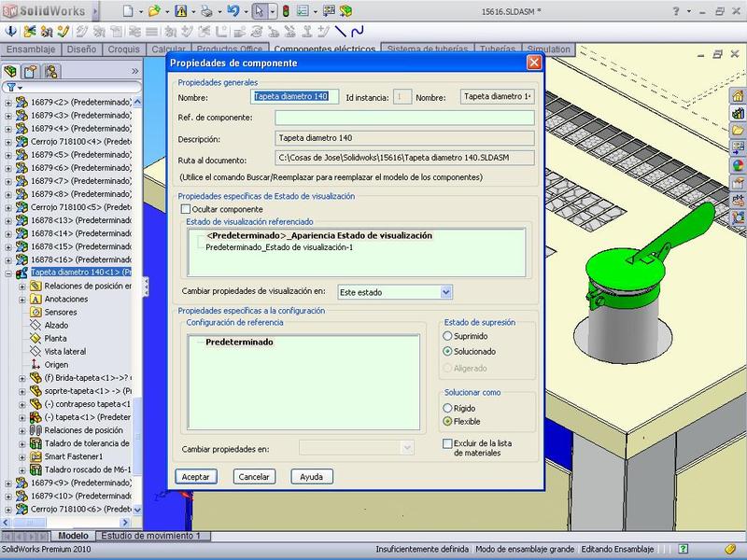Screen dimensions: 747x560
Task: Click the Open file folder icon
Action: coord(154,11)
